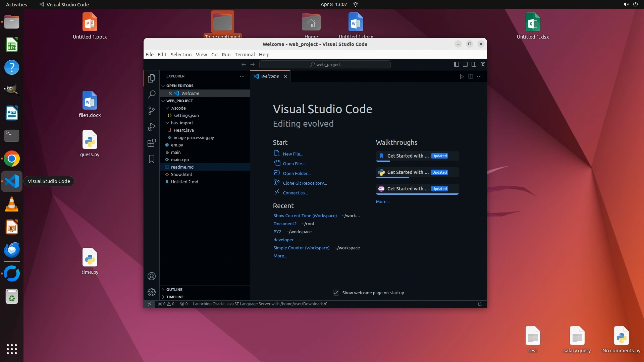
Task: Click the web_project command center search box
Action: (325, 64)
